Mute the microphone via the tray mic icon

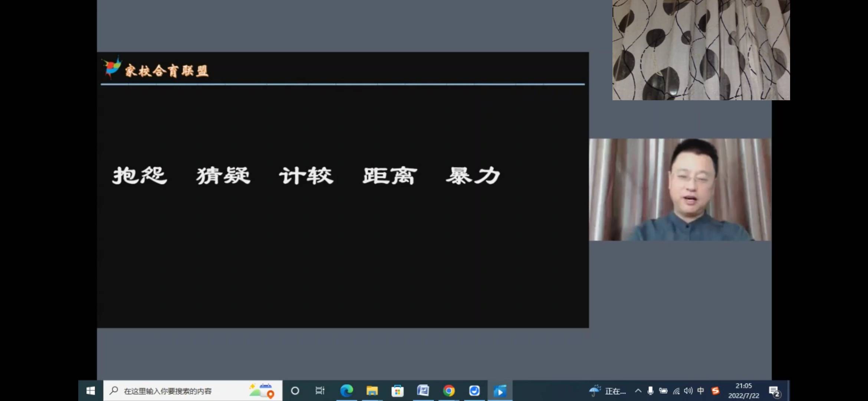651,391
